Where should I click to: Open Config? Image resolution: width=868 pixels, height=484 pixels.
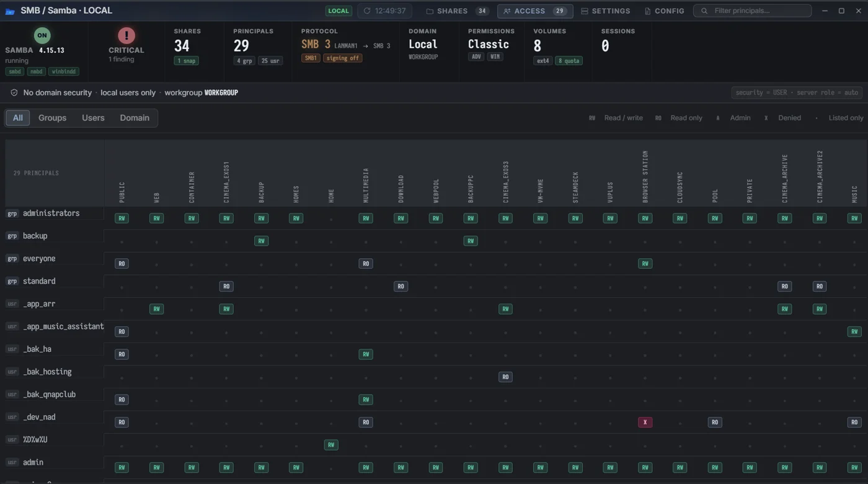tap(664, 11)
